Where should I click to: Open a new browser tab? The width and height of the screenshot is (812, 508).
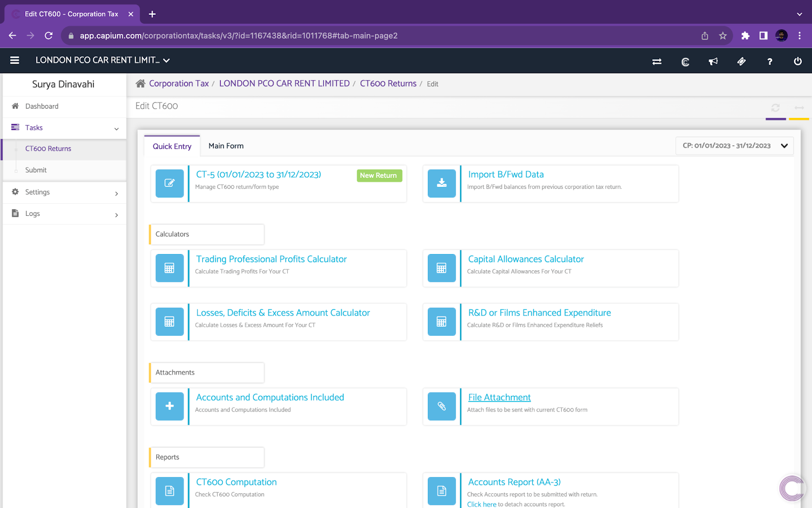(x=152, y=14)
